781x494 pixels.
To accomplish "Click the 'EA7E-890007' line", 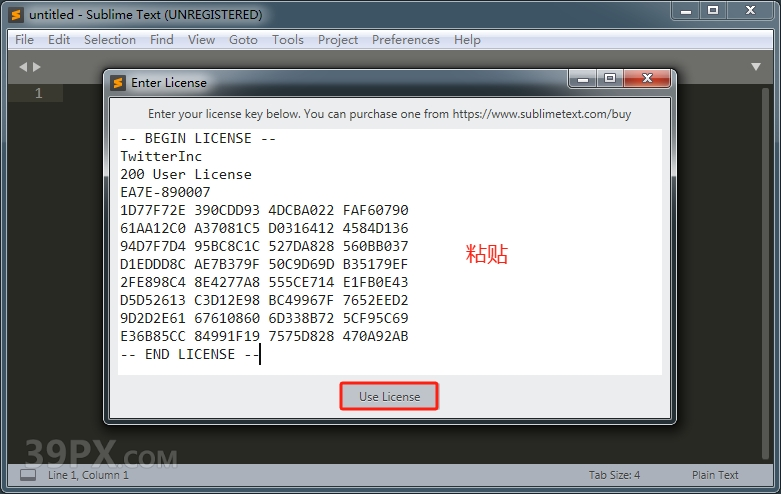I will (165, 192).
